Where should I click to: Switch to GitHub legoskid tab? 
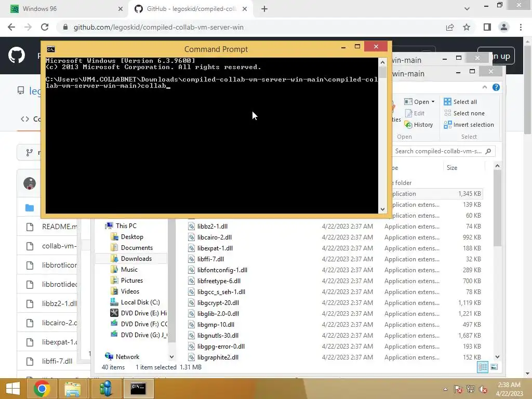[x=191, y=9]
